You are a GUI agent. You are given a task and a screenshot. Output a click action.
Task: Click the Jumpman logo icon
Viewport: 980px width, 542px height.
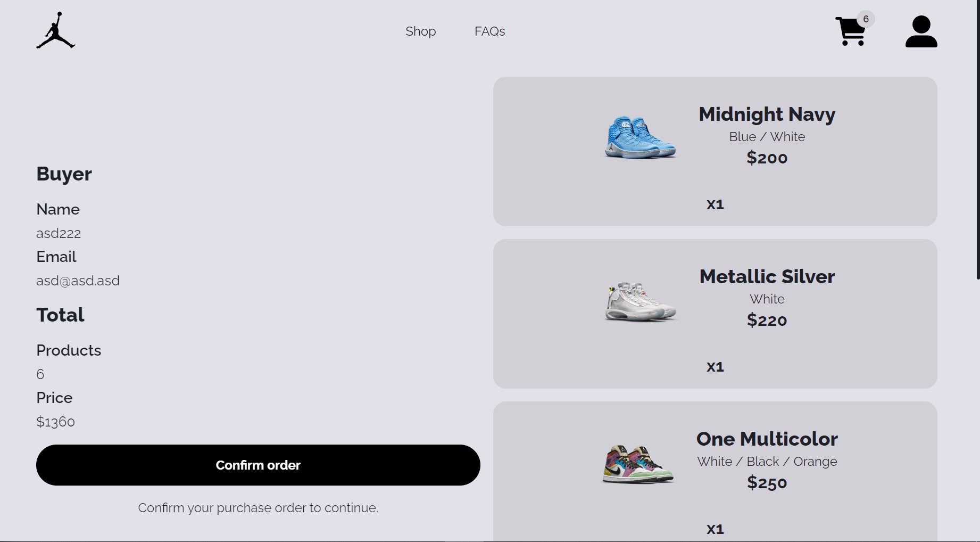tap(56, 30)
